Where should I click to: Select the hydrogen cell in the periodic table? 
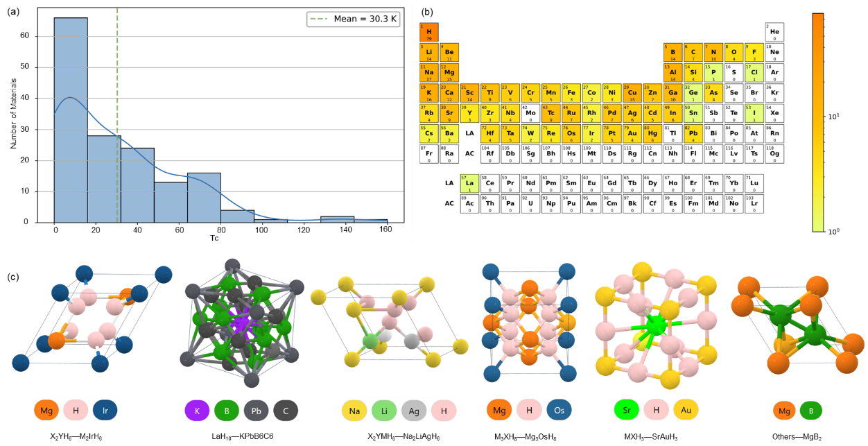click(x=428, y=32)
